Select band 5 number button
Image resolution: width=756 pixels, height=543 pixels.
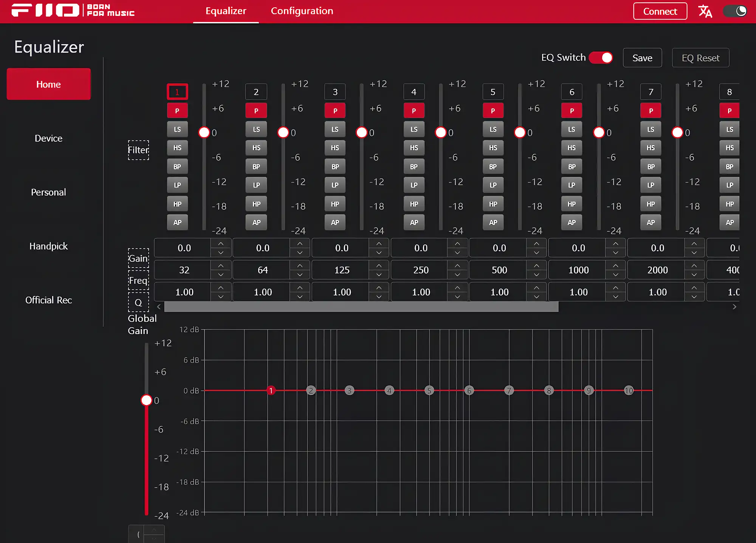point(493,92)
